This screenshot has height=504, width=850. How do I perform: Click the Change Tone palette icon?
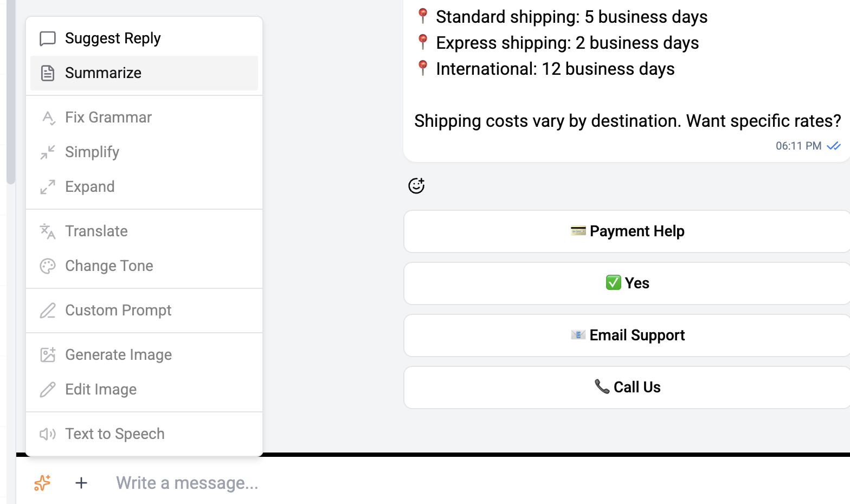point(48,266)
